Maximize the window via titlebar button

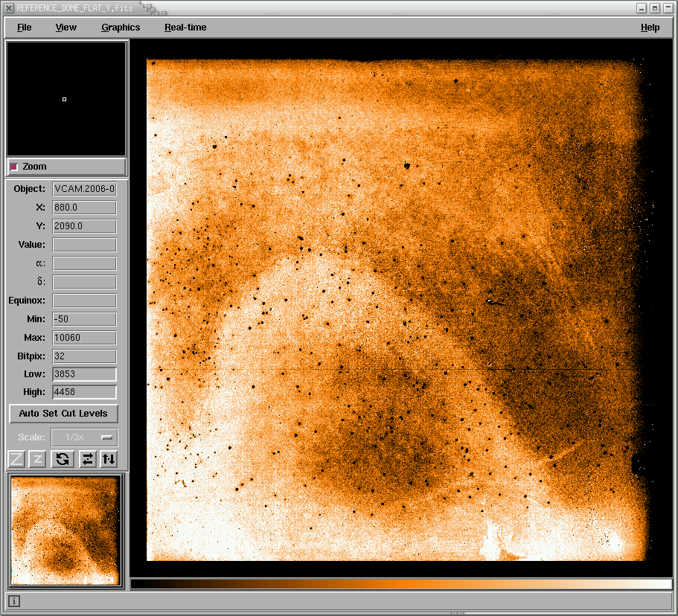tap(655, 7)
